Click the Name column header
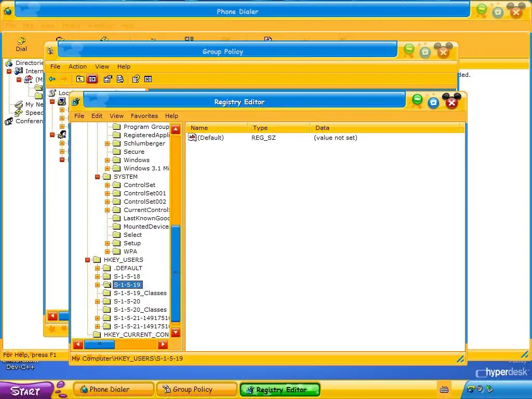Viewport: 532px width, 399px height. click(x=217, y=128)
